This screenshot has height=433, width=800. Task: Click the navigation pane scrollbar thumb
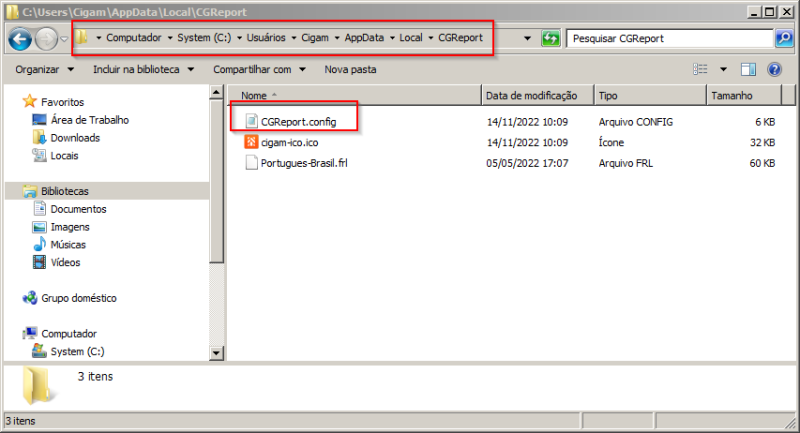point(216,181)
